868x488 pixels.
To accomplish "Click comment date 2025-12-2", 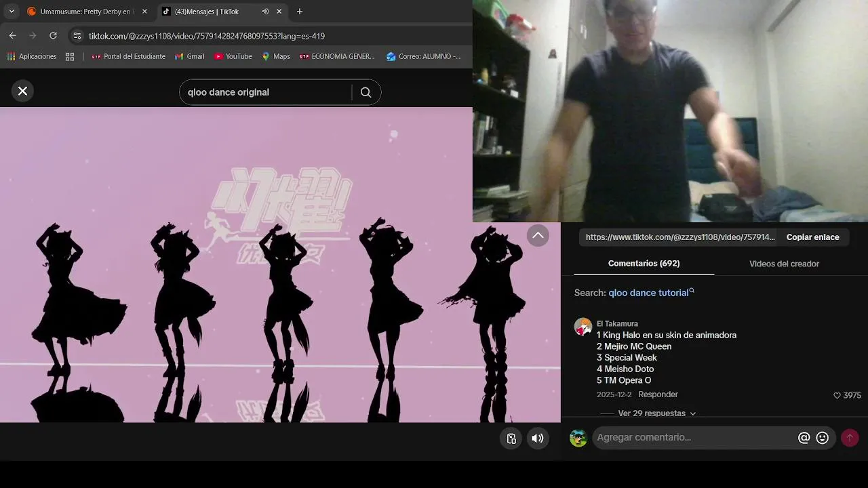I will point(614,394).
